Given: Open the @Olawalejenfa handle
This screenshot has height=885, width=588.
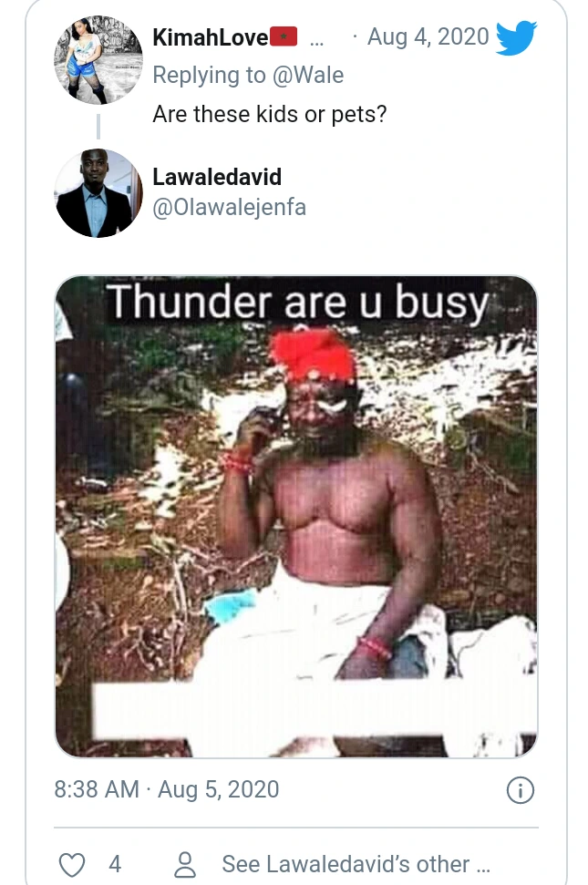Looking at the screenshot, I should pyautogui.click(x=230, y=207).
